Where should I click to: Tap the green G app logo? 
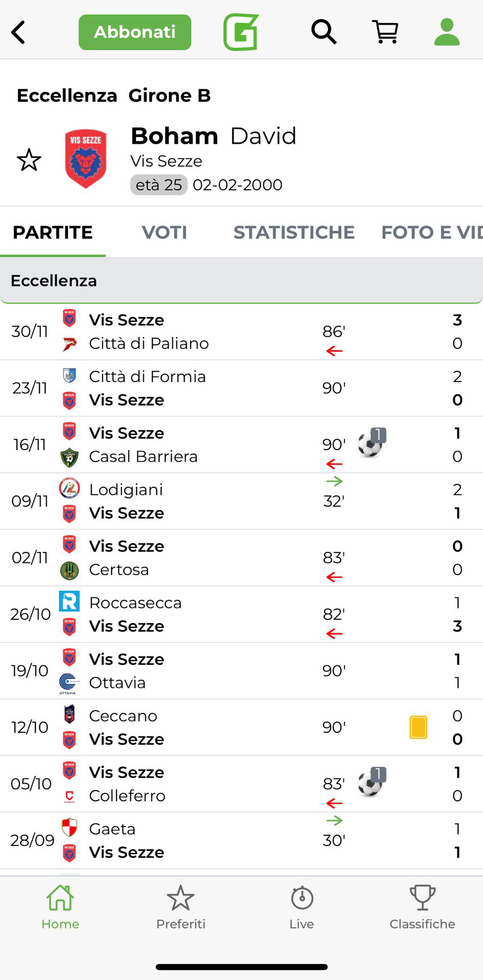[241, 32]
